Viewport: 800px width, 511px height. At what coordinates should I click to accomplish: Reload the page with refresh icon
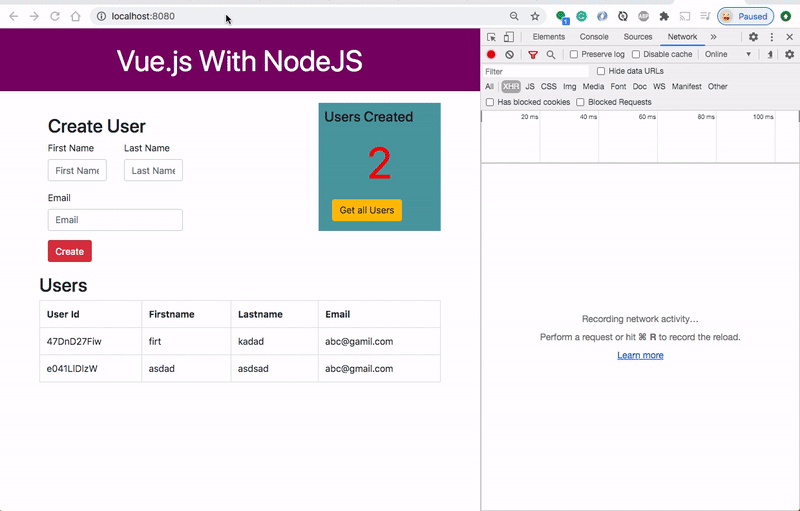(55, 16)
